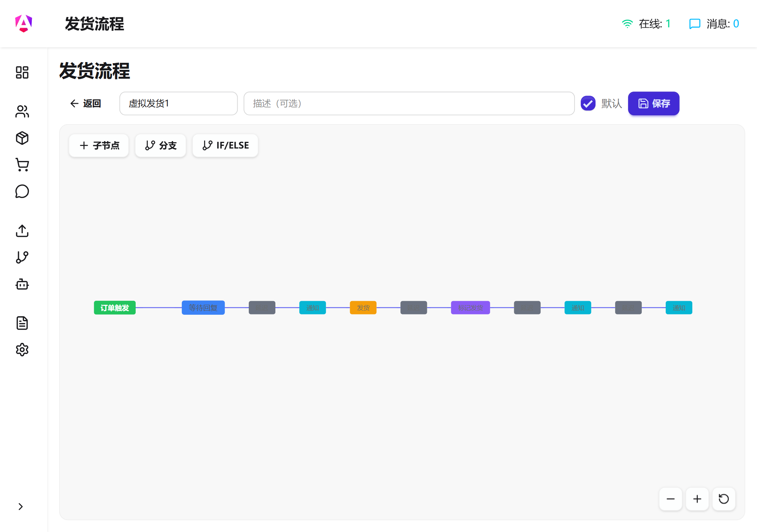Add a child node with 子节点 button

[99, 145]
